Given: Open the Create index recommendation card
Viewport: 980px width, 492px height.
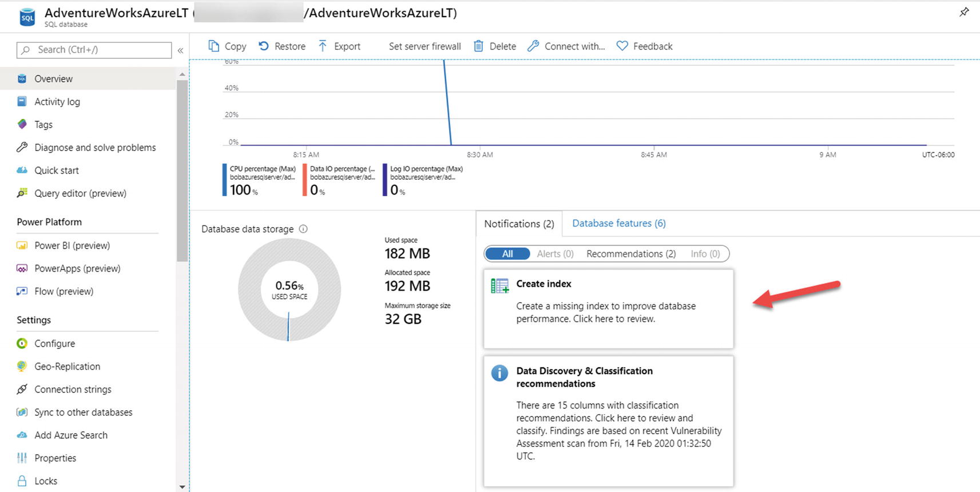Looking at the screenshot, I should [608, 309].
